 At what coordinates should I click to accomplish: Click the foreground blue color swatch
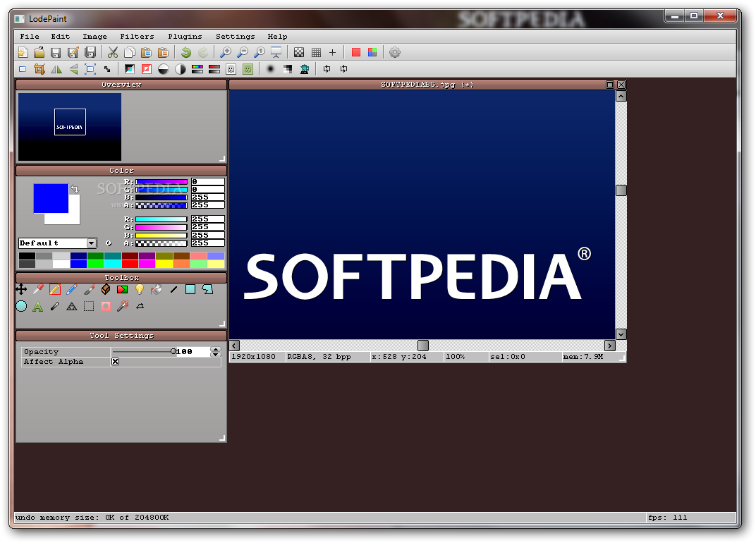51,198
